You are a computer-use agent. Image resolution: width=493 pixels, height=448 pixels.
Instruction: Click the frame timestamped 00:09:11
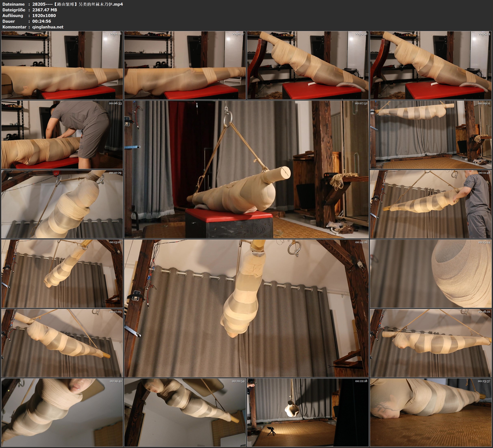pos(431,134)
